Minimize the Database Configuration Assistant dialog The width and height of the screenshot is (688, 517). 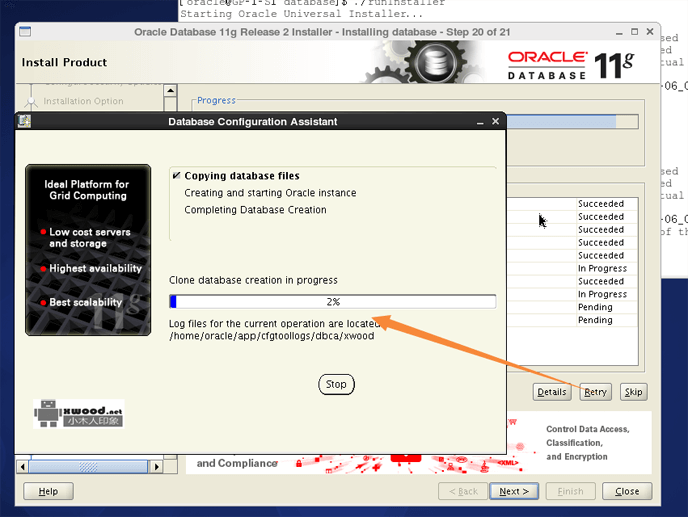[477, 122]
